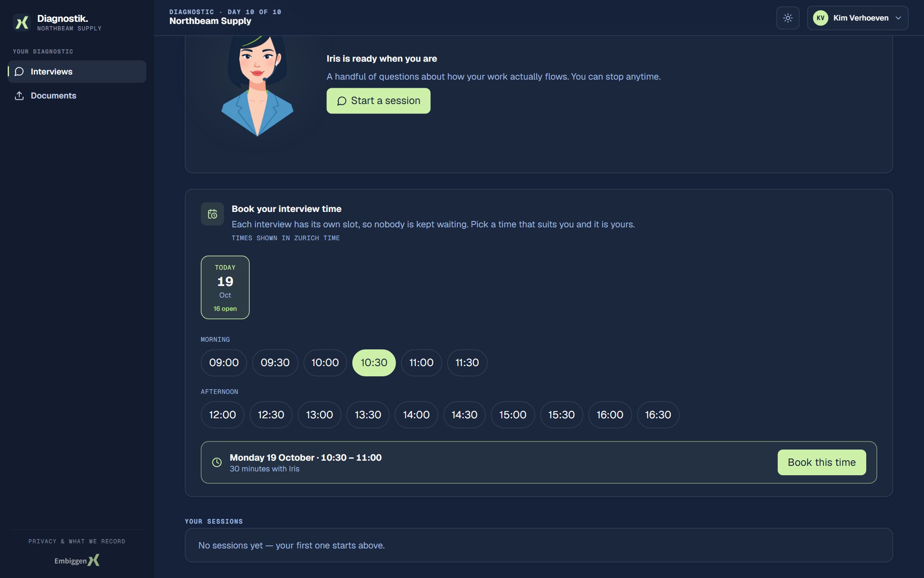Open the Interviews section
This screenshot has height=578, width=924.
[x=77, y=72]
